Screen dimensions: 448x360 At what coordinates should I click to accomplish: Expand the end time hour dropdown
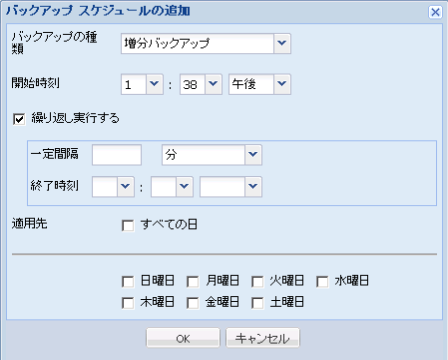point(125,187)
